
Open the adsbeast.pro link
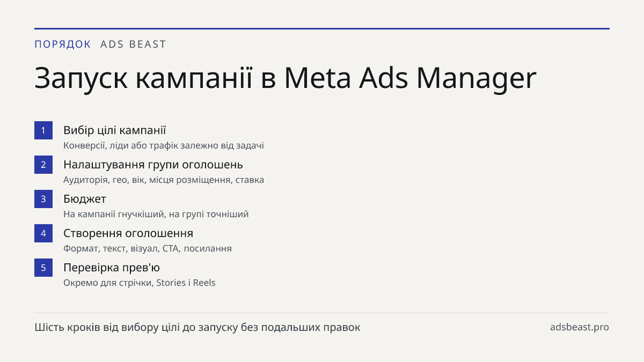tap(580, 327)
